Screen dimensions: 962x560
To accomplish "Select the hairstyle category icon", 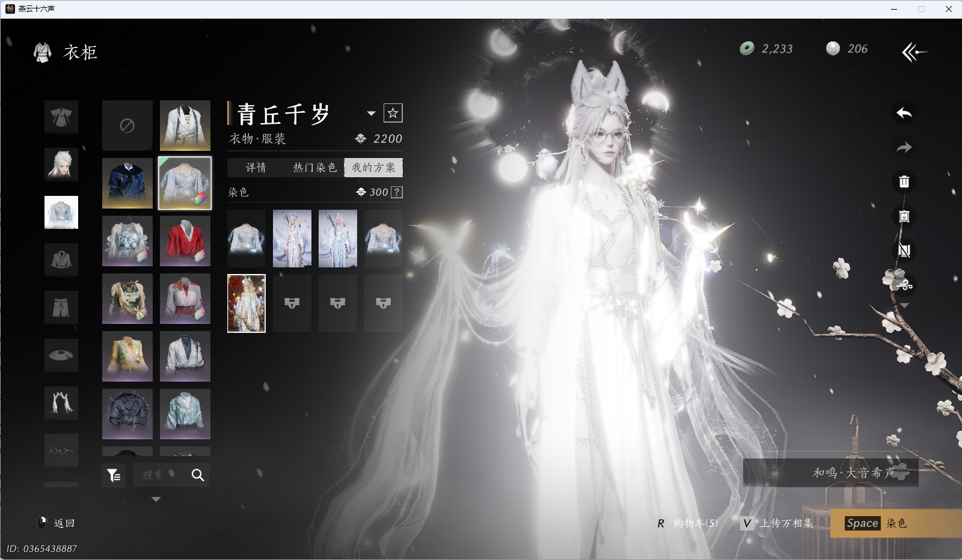I will pyautogui.click(x=61, y=165).
